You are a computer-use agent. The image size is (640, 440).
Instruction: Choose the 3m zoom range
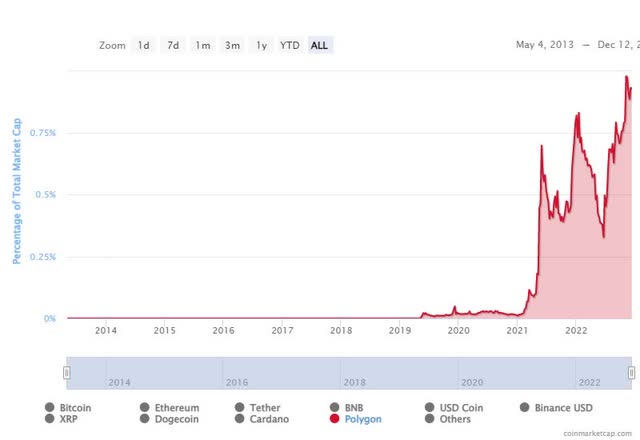(232, 45)
